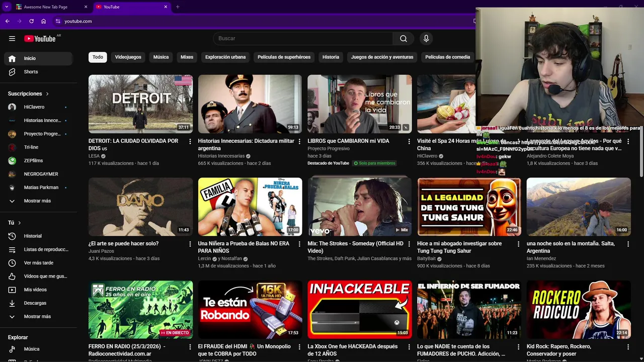Open LESA channel link under DETROIT video

pyautogui.click(x=94, y=156)
